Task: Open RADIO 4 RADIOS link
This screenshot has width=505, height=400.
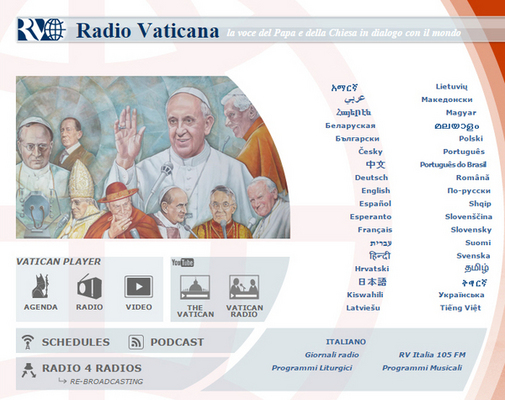Action: pyautogui.click(x=92, y=368)
